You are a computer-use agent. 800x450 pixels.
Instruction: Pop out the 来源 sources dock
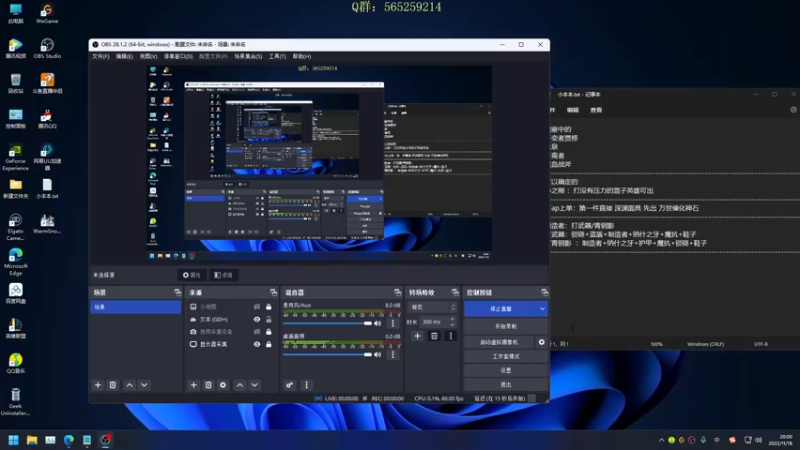(273, 292)
